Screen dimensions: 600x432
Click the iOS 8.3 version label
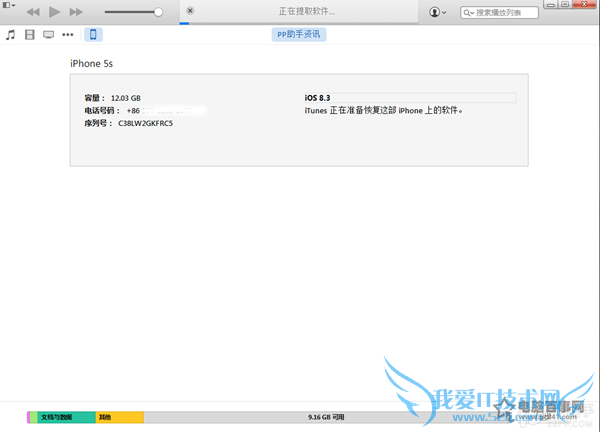pyautogui.click(x=317, y=98)
